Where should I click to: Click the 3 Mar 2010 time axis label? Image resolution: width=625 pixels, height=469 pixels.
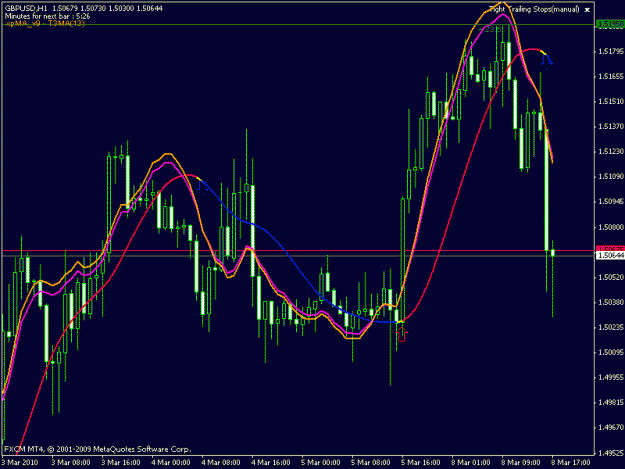(x=20, y=462)
